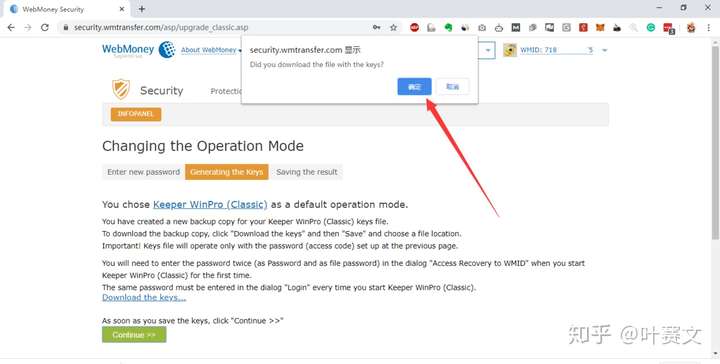Click the Security section title
Screen dimensions: 720x364
point(162,90)
